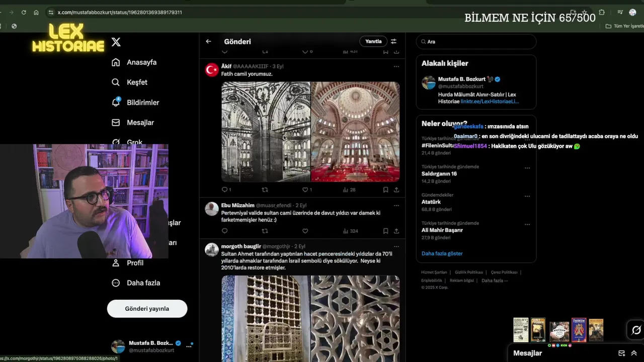Image resolution: width=644 pixels, height=362 pixels.
Task: Like Âkif's Fatih camii post
Action: click(x=305, y=190)
